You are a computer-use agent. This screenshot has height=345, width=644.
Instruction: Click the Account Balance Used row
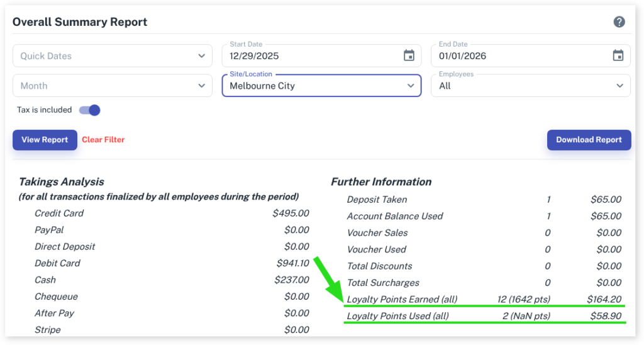[484, 216]
